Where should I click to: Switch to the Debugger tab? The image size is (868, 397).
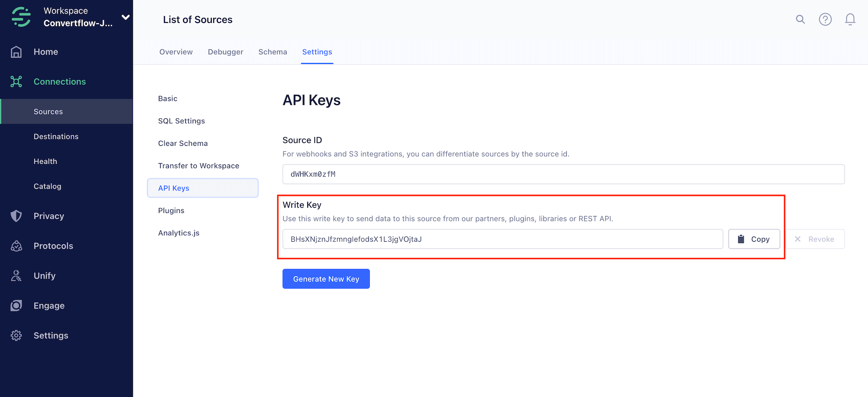click(226, 52)
